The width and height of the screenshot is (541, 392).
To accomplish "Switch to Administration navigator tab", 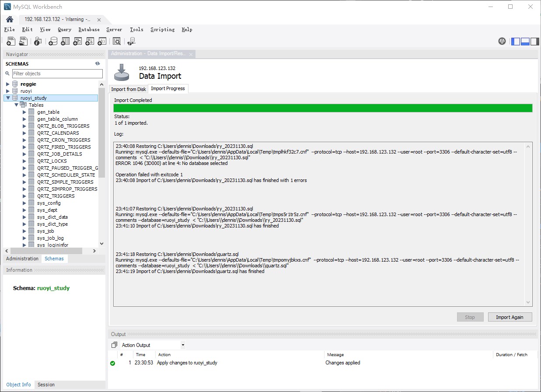I will click(22, 259).
